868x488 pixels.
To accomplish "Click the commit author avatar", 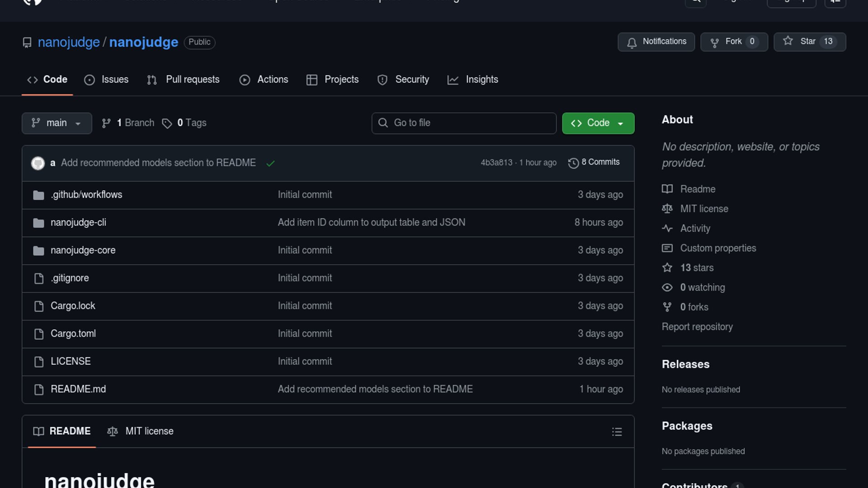I will [x=38, y=163].
